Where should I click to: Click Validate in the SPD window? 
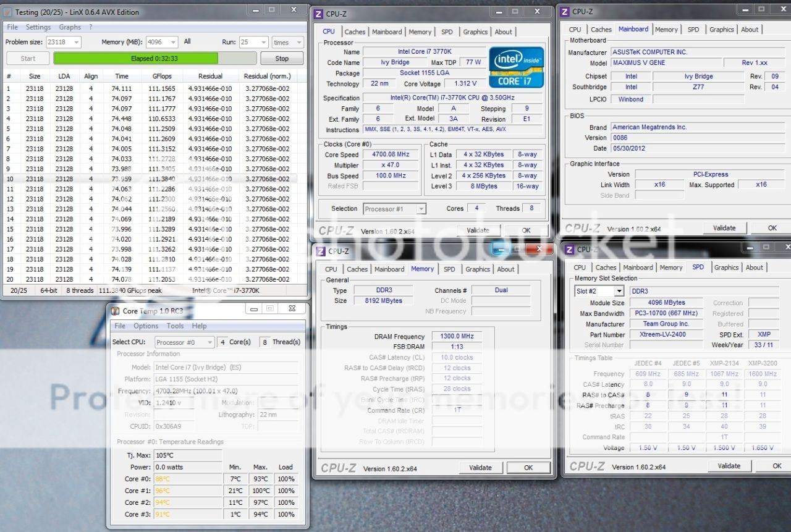coord(729,466)
